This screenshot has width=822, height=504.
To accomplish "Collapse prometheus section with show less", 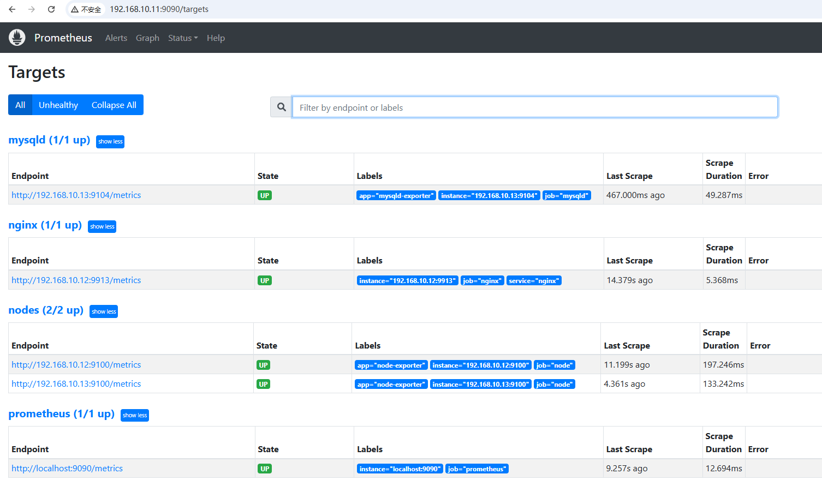I will click(x=135, y=415).
